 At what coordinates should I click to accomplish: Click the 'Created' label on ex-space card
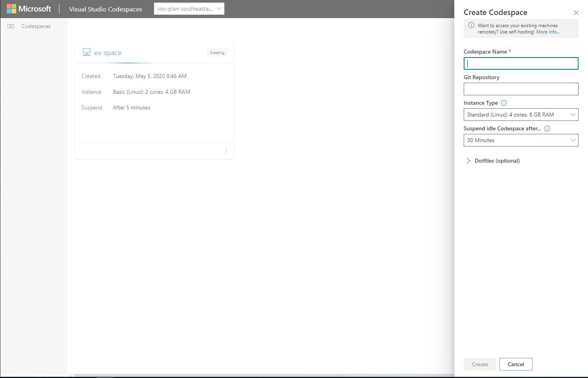(x=91, y=76)
